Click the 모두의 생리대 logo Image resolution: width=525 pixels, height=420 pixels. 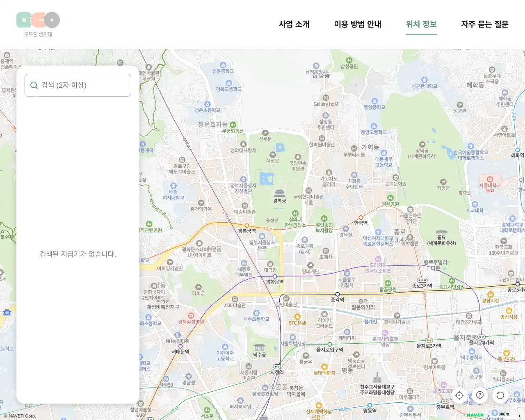(x=38, y=25)
